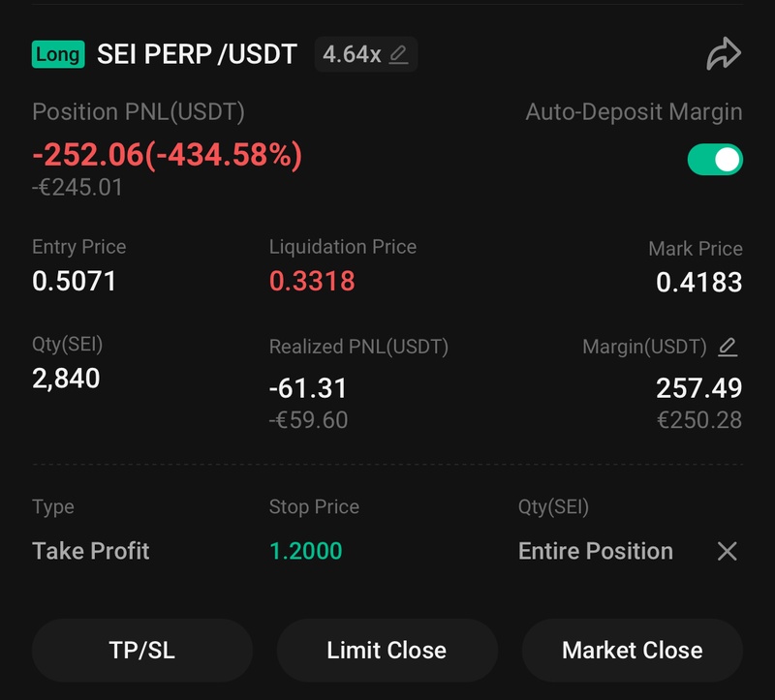Click the green Long position badge
775x700 pixels.
[58, 53]
